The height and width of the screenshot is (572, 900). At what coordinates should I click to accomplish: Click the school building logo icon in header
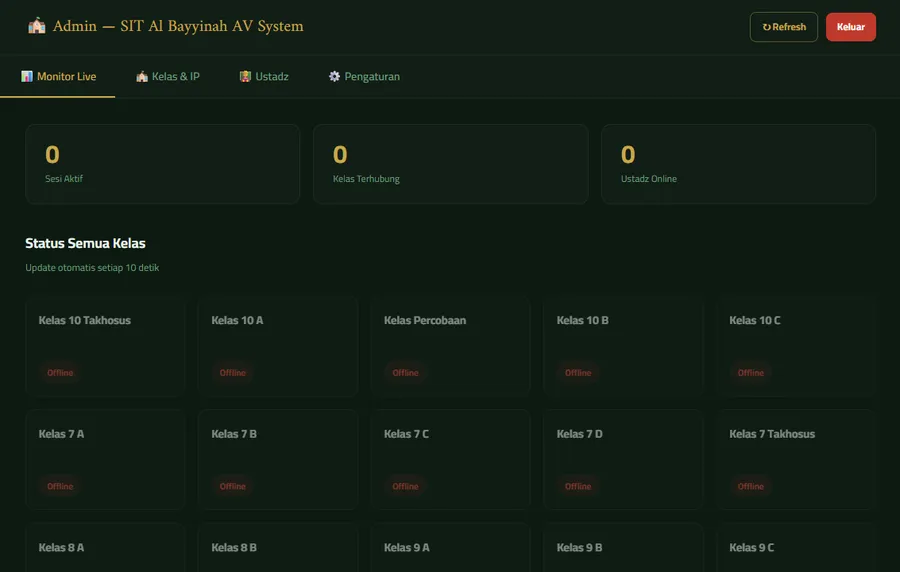click(37, 26)
